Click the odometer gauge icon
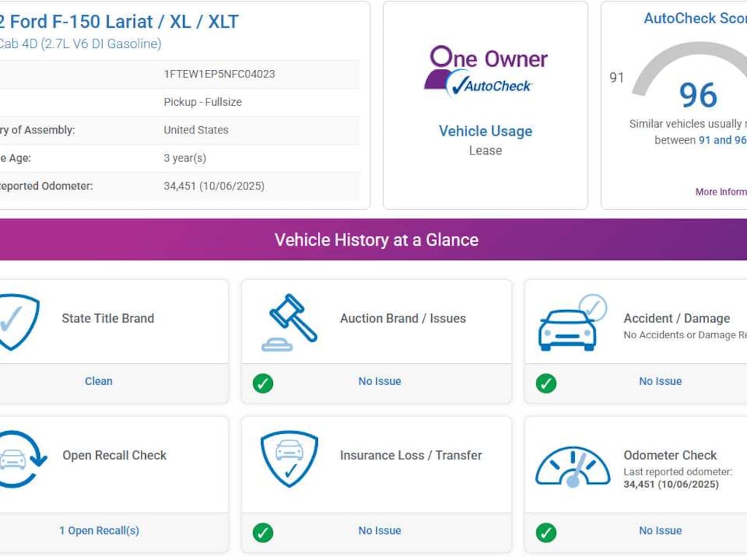This screenshot has height=560, width=747. (x=573, y=467)
